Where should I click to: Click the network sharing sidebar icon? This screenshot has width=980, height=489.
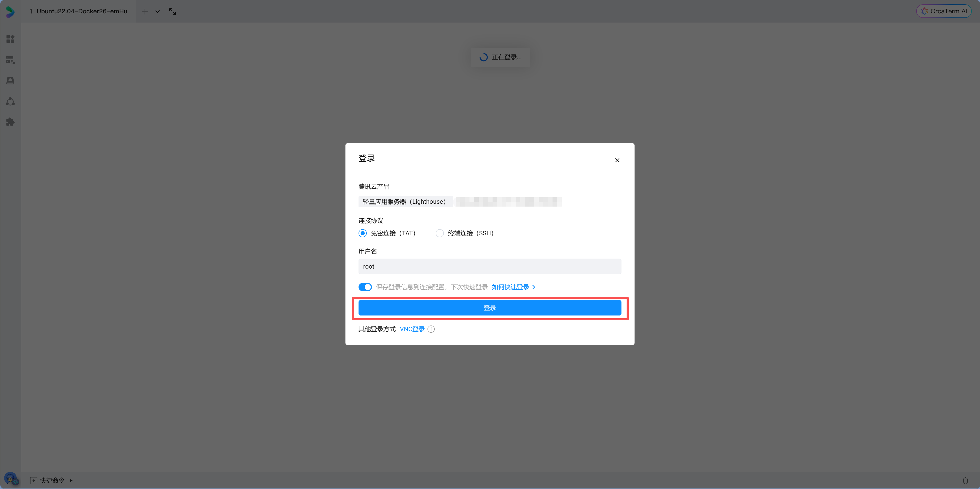[10, 101]
